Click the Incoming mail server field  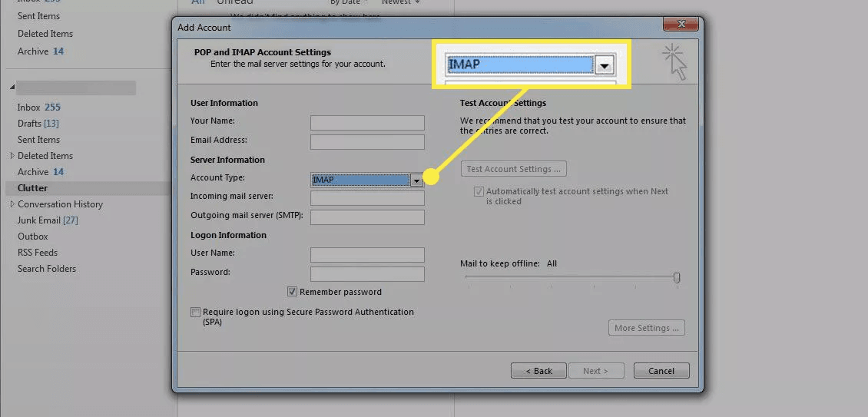coord(367,198)
